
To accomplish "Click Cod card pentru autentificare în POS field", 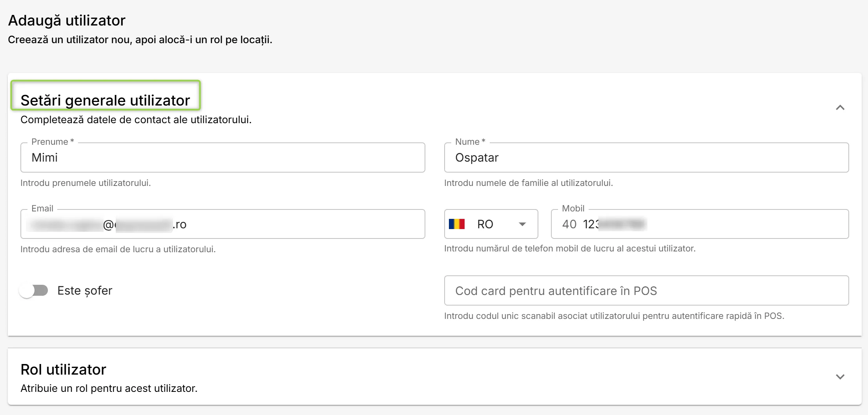I will [x=646, y=291].
